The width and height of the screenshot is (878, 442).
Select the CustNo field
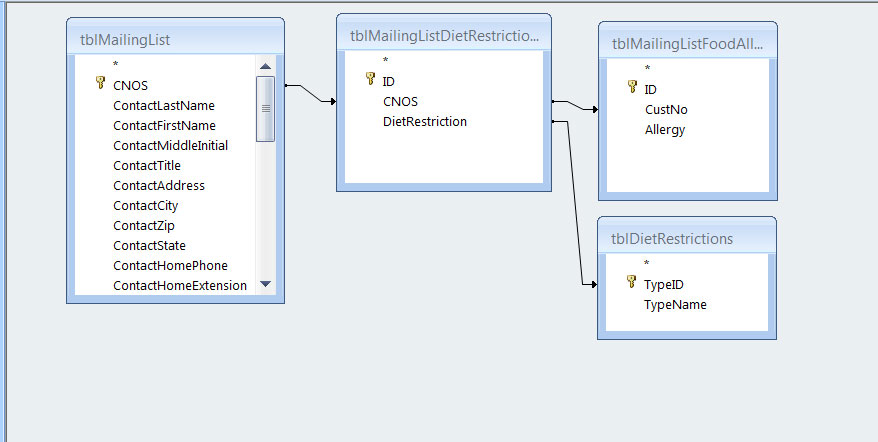coord(666,110)
